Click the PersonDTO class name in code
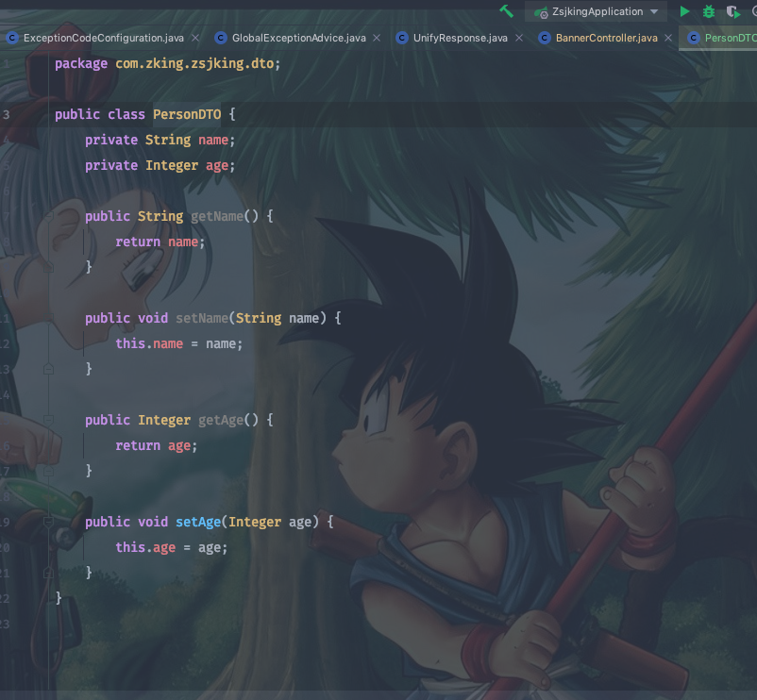 187,114
